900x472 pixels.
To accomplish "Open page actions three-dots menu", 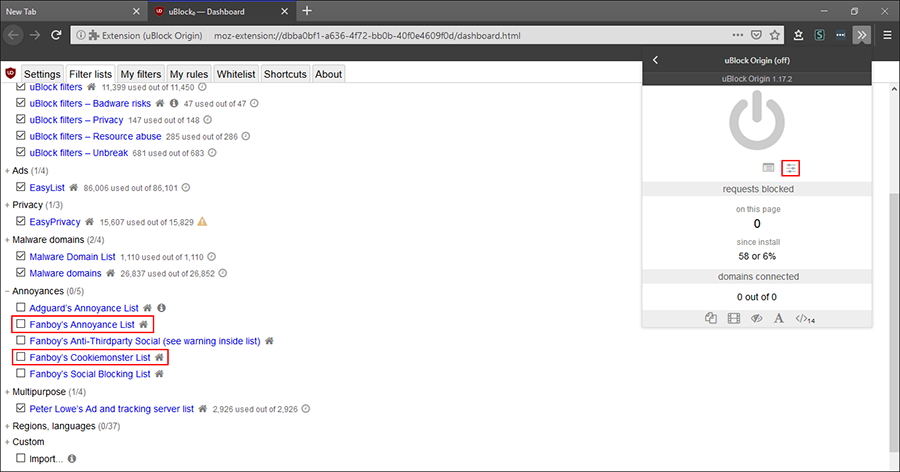I will tap(738, 35).
